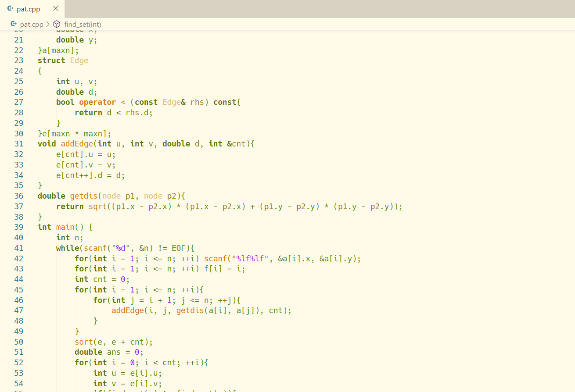Click the C++ file icon on pat.cpp tab
Screen dimensions: 575x392
11,9
